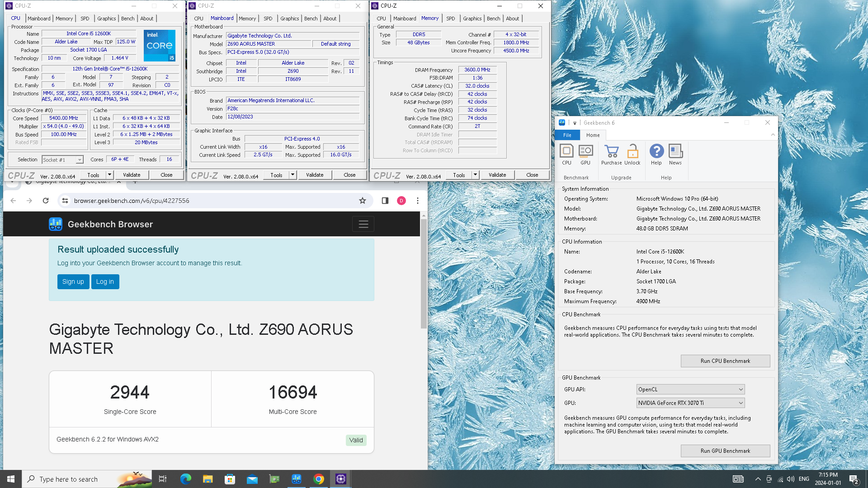
Task: Open Geekbench quick access toolbar dropdown
Action: 575,123
